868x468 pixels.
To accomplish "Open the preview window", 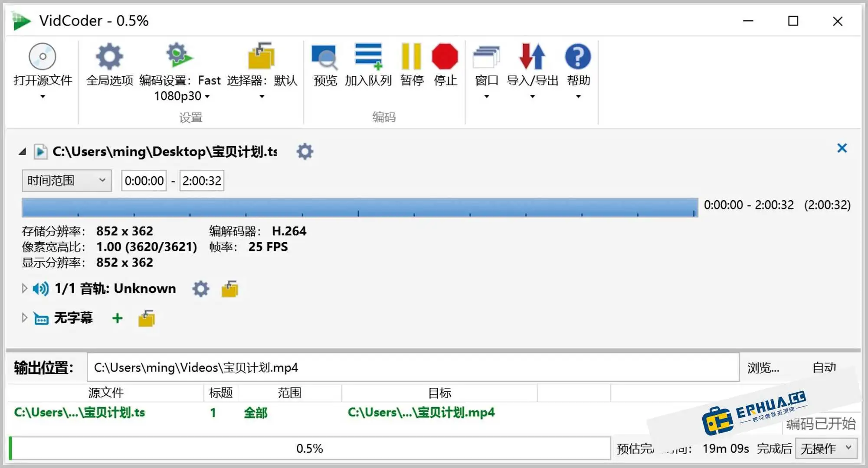I will click(324, 65).
